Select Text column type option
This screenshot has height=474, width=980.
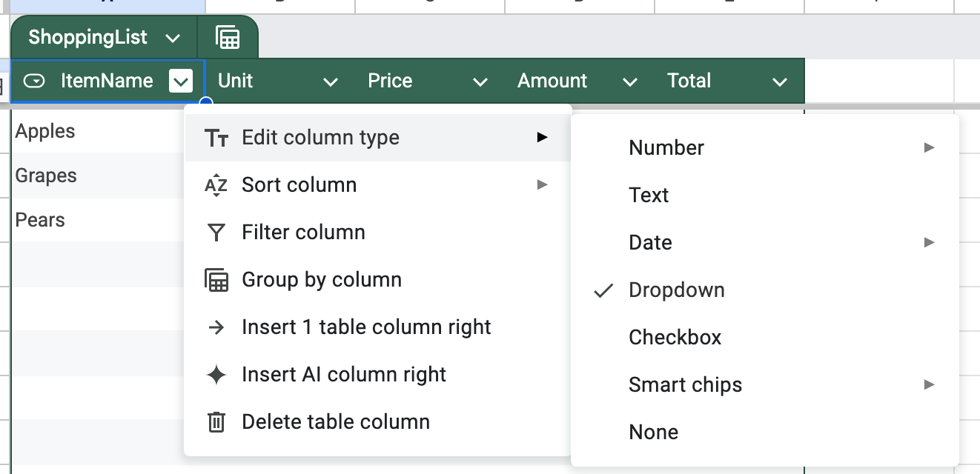point(649,196)
